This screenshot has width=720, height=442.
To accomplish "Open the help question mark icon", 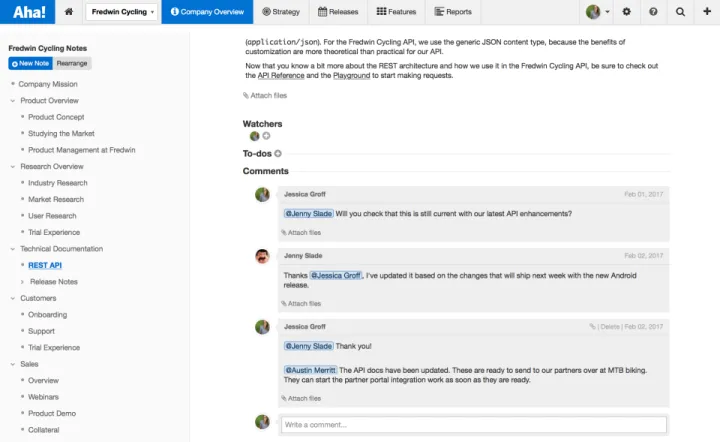I will pos(653,12).
